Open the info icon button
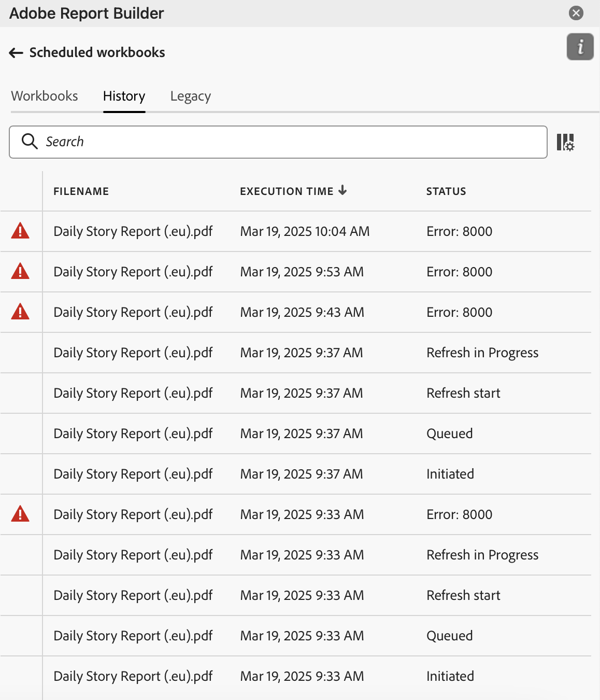The image size is (600, 700). coord(580,47)
